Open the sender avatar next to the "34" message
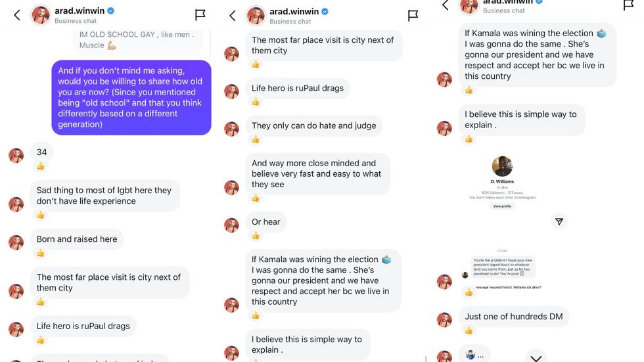 (16, 156)
